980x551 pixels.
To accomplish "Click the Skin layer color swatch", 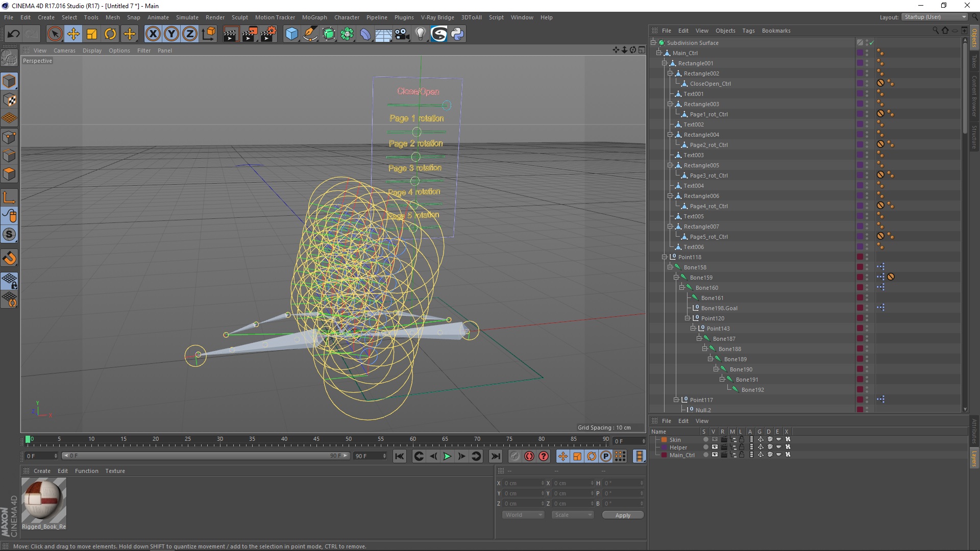I will (x=664, y=440).
